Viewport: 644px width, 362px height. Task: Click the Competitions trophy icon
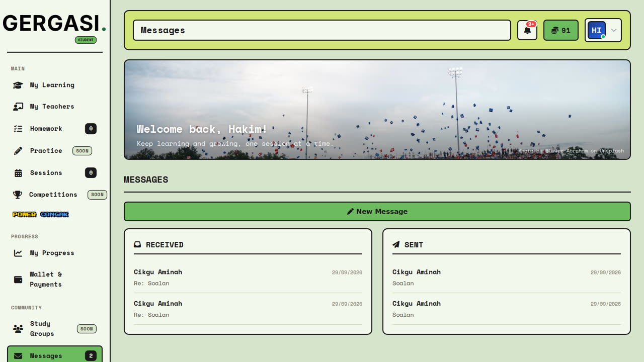click(18, 195)
